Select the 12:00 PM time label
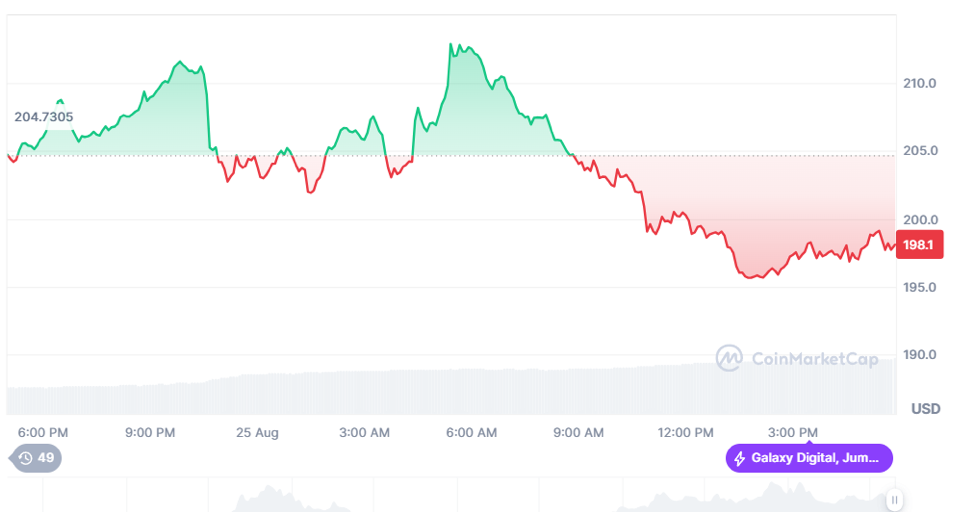Screen dimensions: 974x512 pos(685,433)
